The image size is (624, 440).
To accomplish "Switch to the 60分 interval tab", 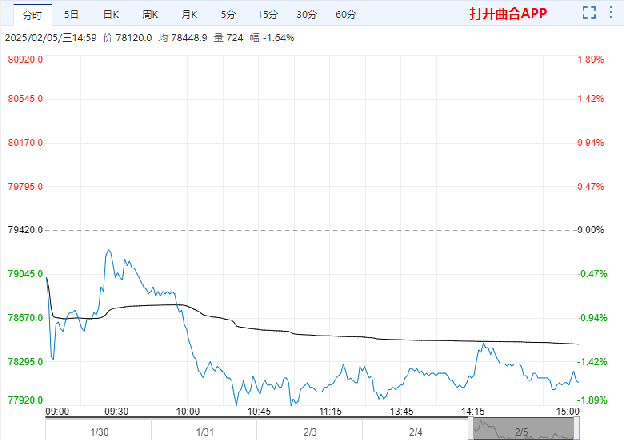I will click(x=346, y=15).
